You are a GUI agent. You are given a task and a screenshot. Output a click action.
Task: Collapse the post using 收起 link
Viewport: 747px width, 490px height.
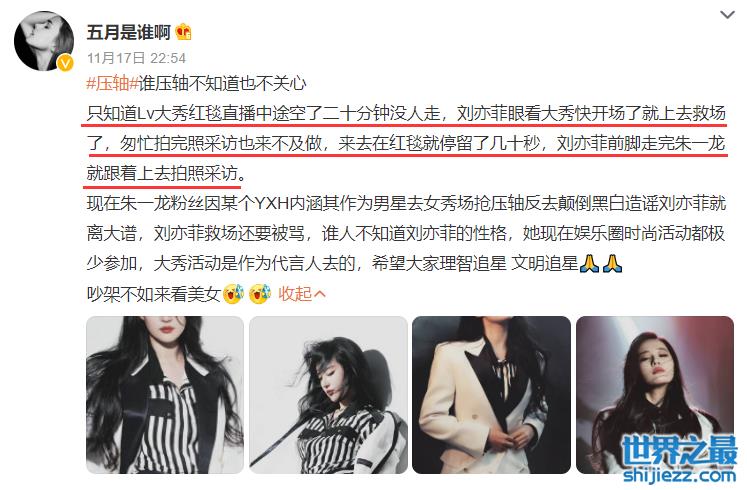pos(295,294)
